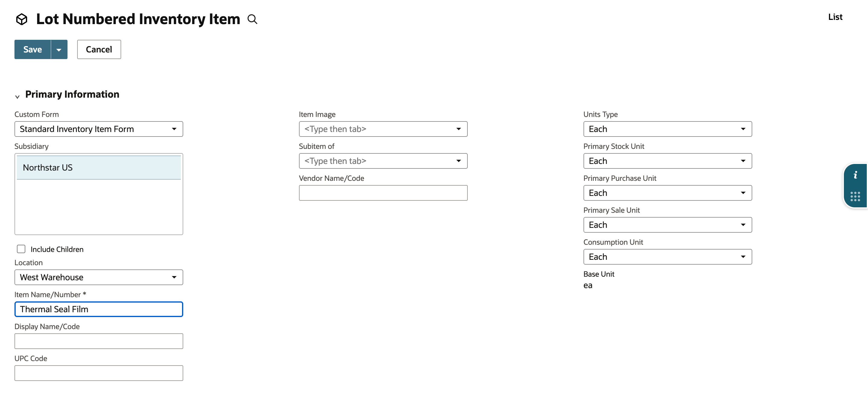Open the Primary Purchase Unit dropdown
The image size is (868, 393).
[x=668, y=193]
